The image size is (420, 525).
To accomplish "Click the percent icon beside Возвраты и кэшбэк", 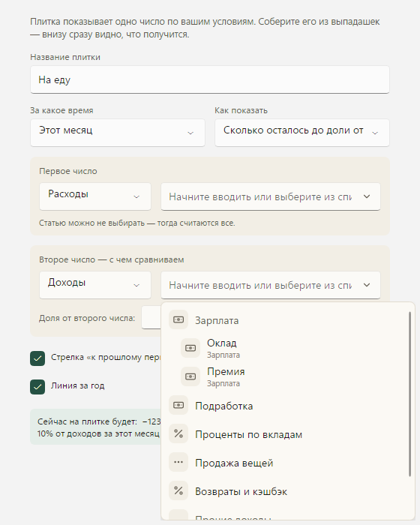I will [x=178, y=490].
